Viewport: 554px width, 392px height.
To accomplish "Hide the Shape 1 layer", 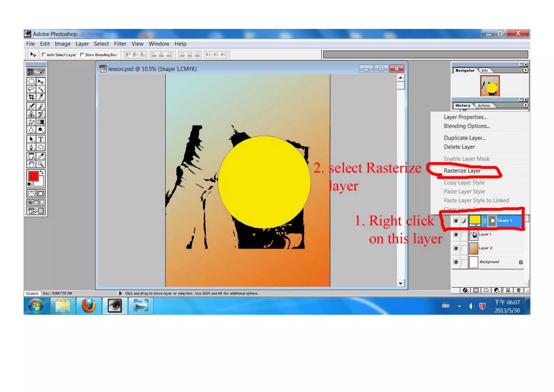I will [456, 221].
